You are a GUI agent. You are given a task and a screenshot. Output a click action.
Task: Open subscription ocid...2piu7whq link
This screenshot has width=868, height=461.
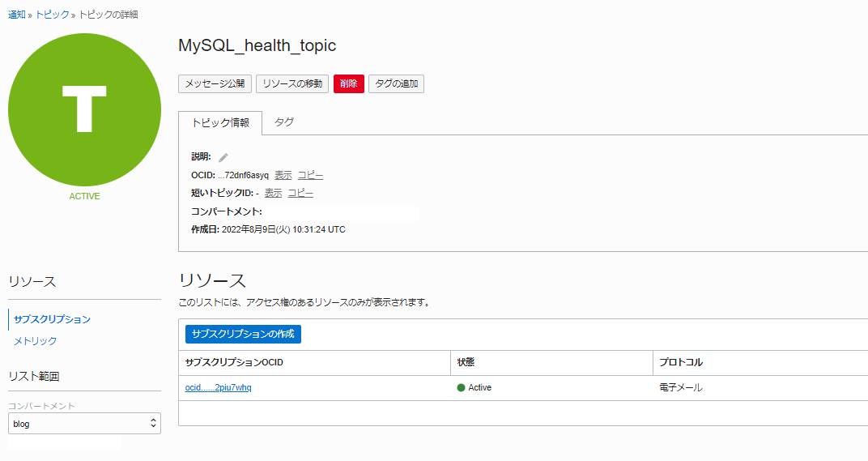click(218, 388)
